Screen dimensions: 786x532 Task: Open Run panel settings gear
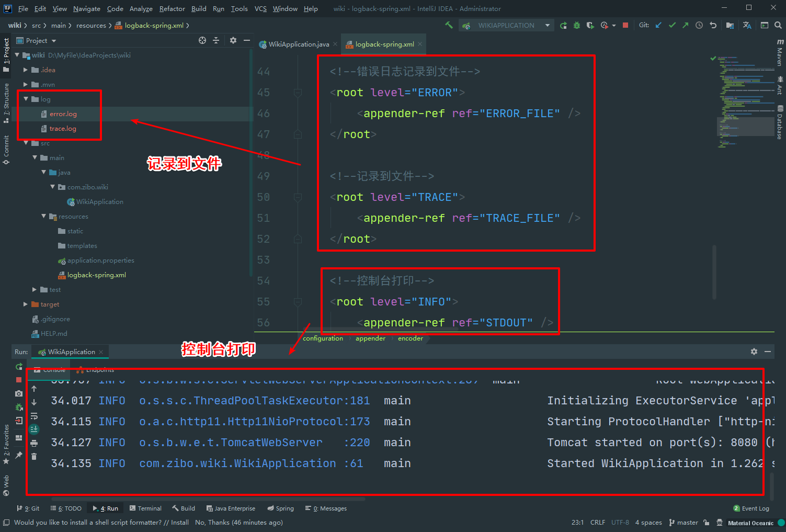[754, 352]
